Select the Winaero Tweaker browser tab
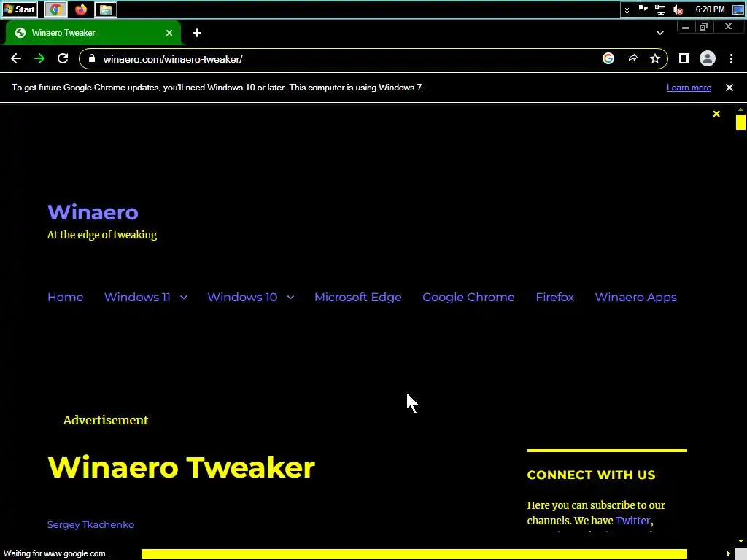 (93, 33)
